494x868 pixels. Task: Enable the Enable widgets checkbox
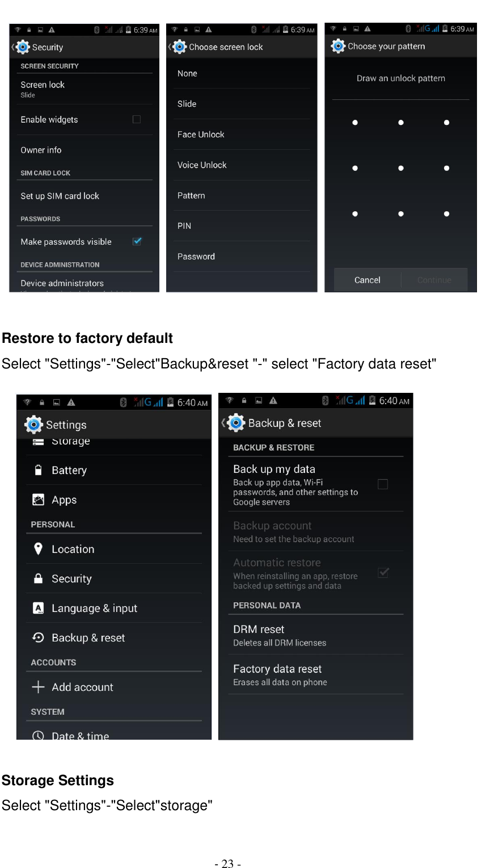[x=137, y=119]
